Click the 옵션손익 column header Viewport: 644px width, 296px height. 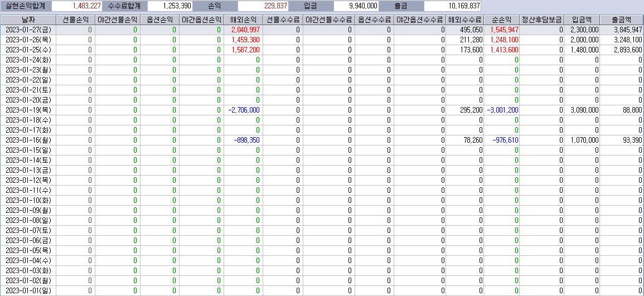click(x=160, y=20)
